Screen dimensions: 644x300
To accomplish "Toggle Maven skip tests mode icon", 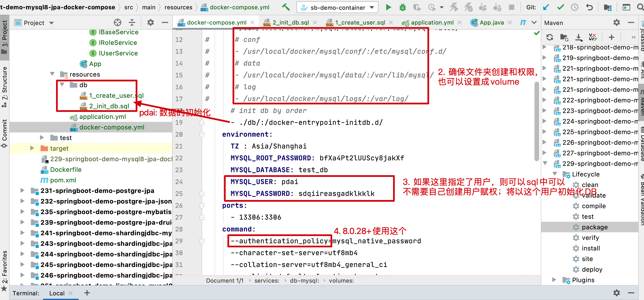I will 593,37.
